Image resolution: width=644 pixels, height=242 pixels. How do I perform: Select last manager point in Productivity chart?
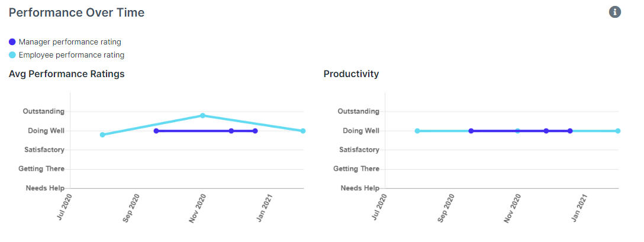pos(570,131)
